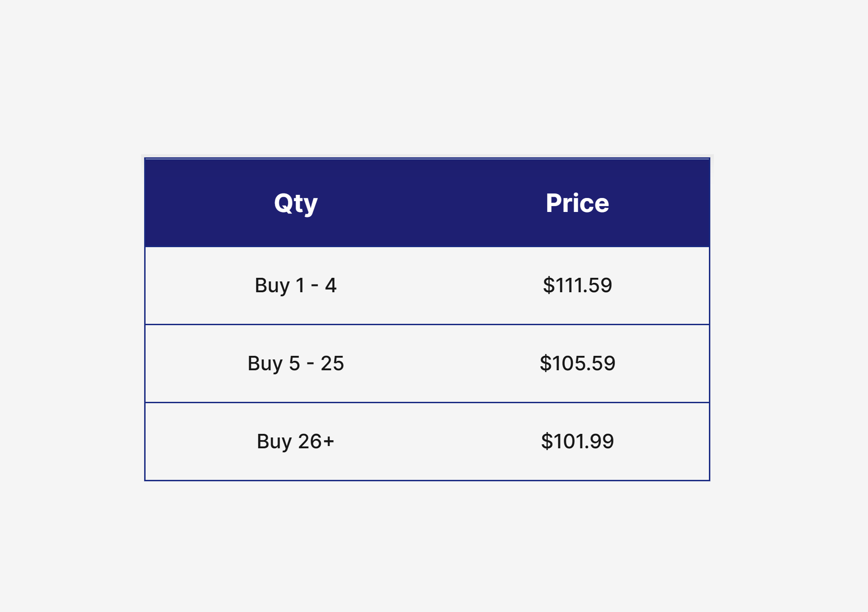
Task: Select the Buy 1 - 4 quantity cell
Action: pos(296,285)
